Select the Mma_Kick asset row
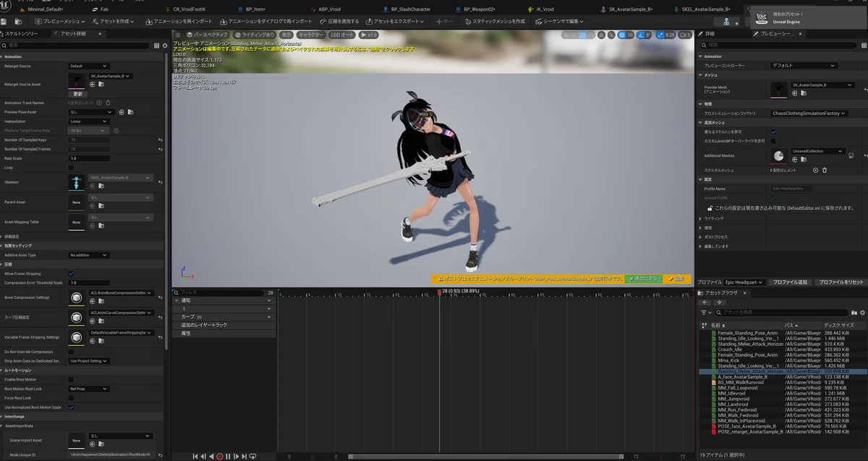868x461 pixels. click(x=783, y=360)
